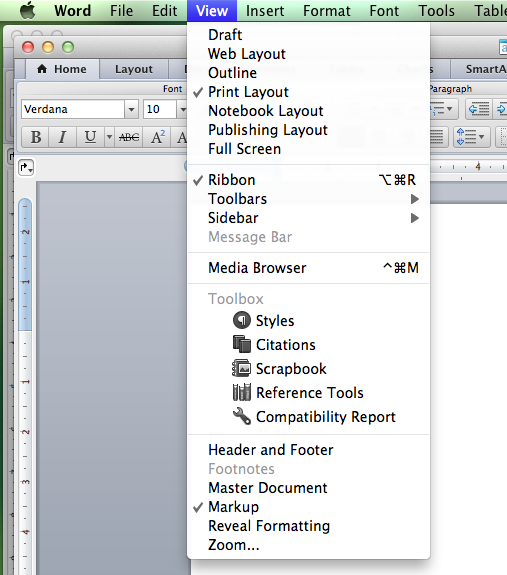The image size is (507, 575).
Task: Click the font size field showing 10
Action: pos(160,109)
